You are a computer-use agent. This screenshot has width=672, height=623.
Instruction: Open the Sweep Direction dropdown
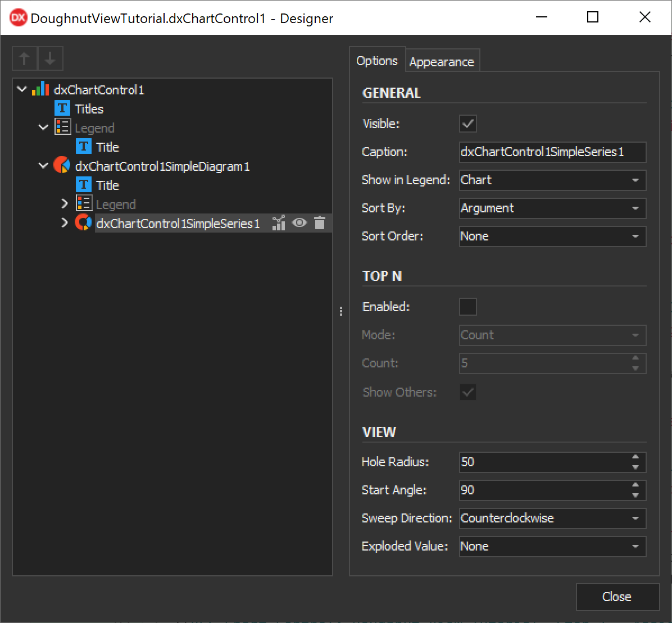tap(635, 519)
